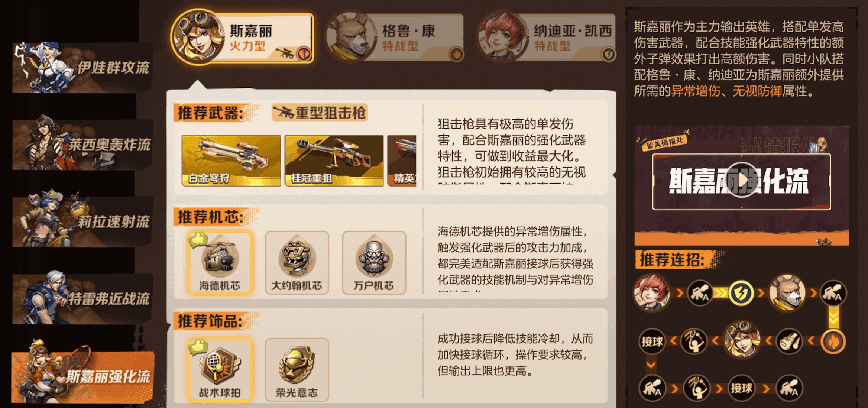Select the 桂冠重狙 weapon thumbnail
Viewport: 868px width, 408px height.
coord(334,161)
